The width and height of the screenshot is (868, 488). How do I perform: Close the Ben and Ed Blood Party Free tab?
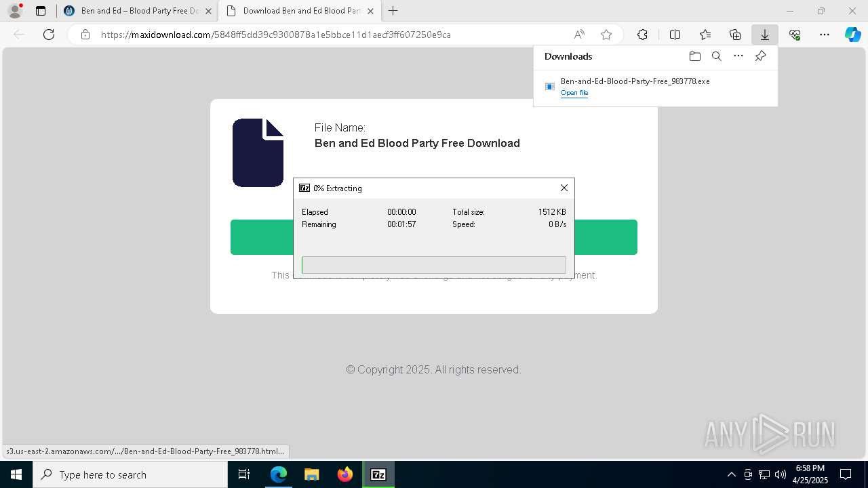coord(208,11)
